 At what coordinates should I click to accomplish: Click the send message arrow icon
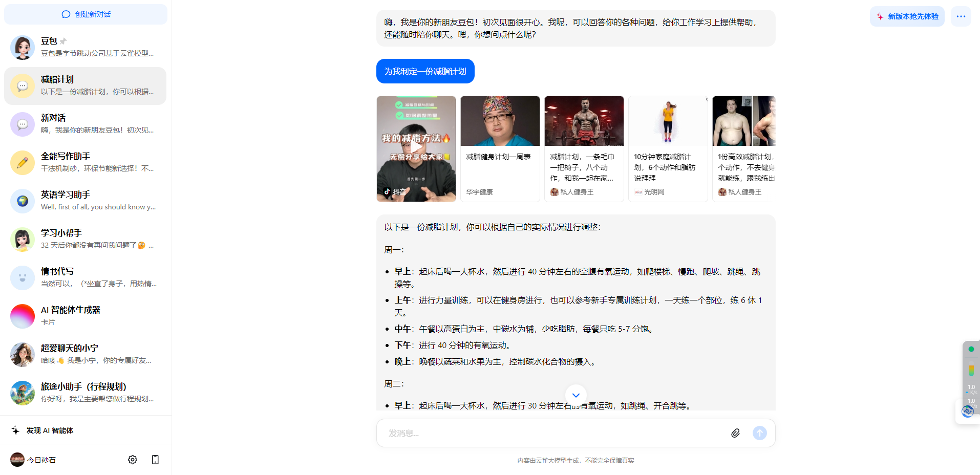759,433
